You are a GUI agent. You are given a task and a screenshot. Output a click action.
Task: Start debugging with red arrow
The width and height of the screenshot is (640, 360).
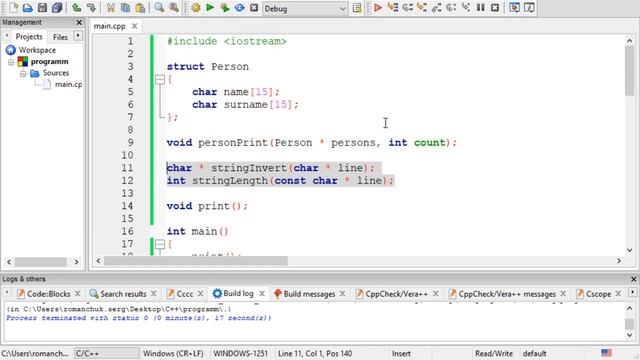click(x=378, y=7)
